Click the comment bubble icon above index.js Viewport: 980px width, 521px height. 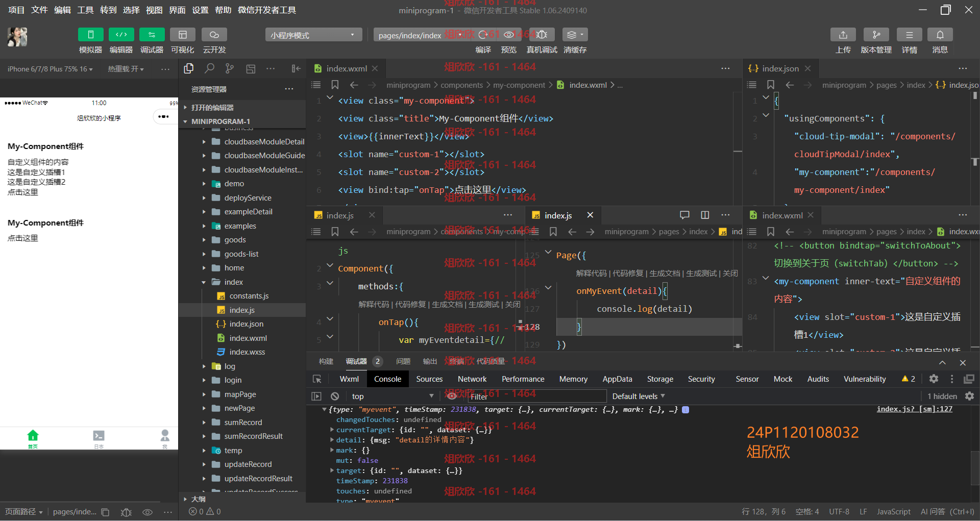[684, 215]
